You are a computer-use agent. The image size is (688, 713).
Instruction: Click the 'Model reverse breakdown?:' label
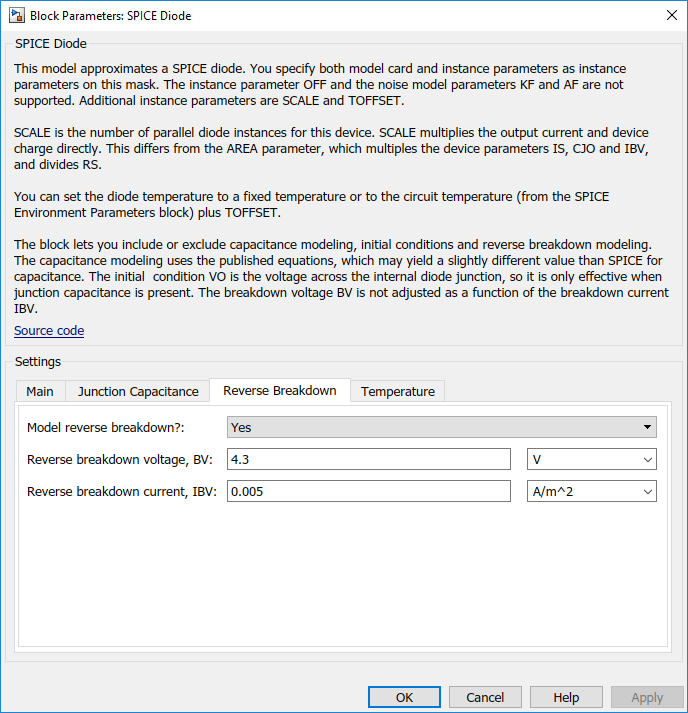coord(106,428)
